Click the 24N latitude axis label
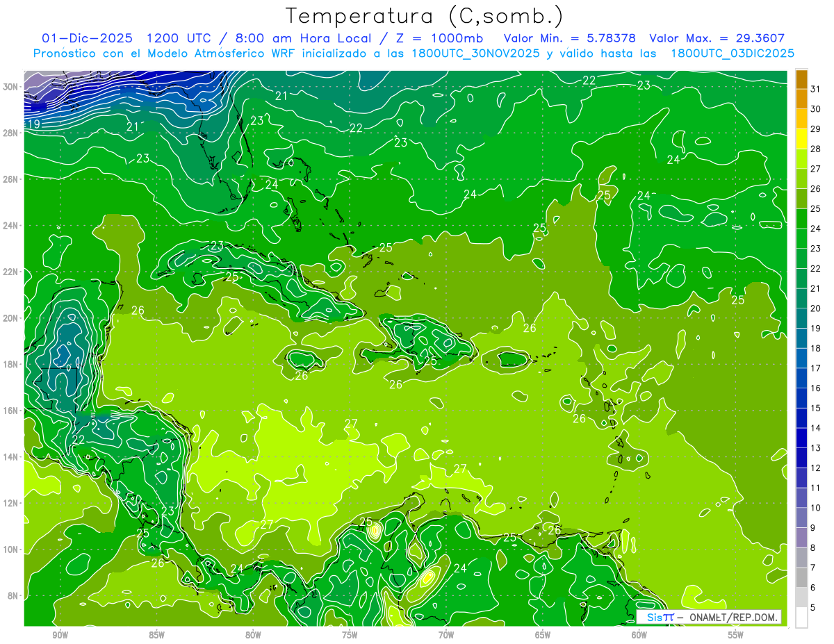Screen dimensions: 834x644 [x=10, y=225]
